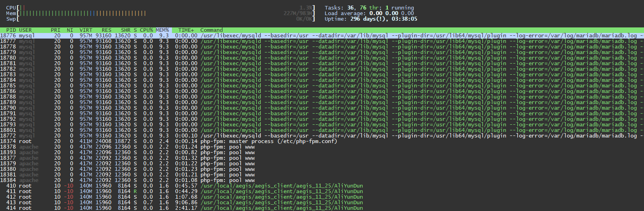Sort by RES column header
The image size is (644, 211).
(x=107, y=30)
